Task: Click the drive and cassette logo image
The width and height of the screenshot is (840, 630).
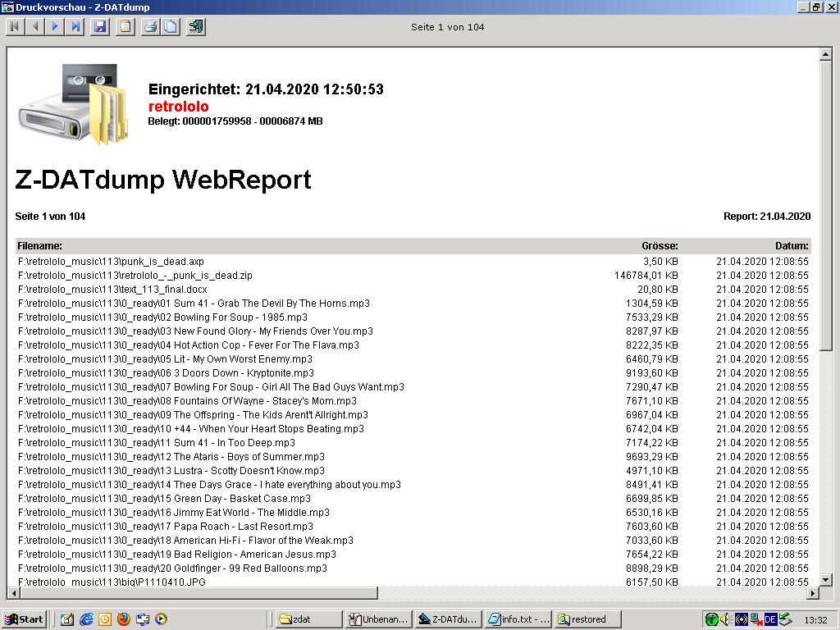Action: (x=73, y=105)
